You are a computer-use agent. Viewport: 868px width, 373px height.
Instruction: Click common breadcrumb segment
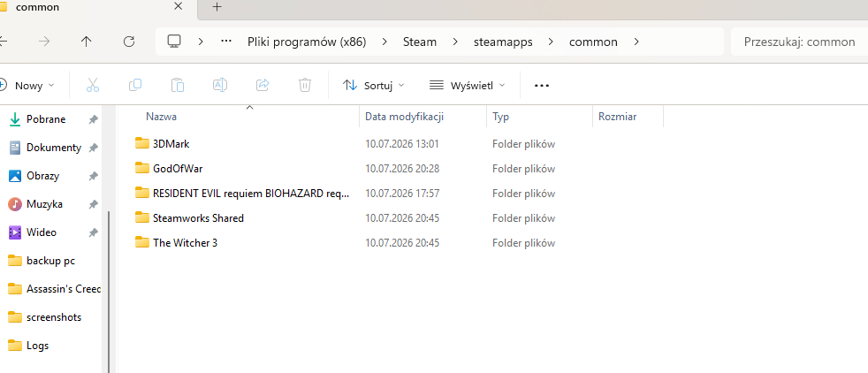593,42
